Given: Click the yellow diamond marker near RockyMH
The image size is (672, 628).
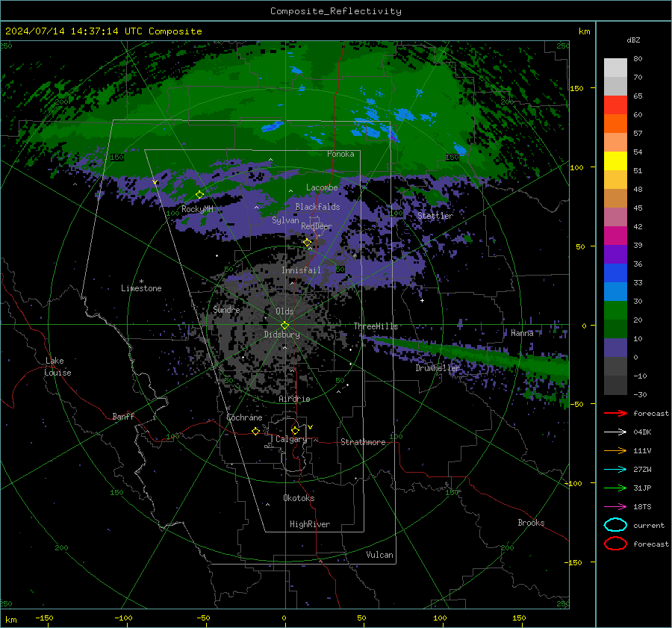Looking at the screenshot, I should pos(199,195).
